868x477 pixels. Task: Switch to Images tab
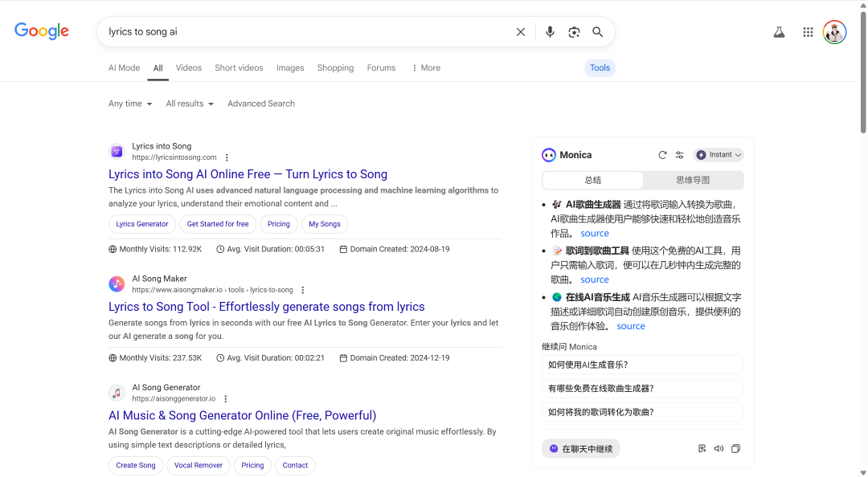(290, 67)
